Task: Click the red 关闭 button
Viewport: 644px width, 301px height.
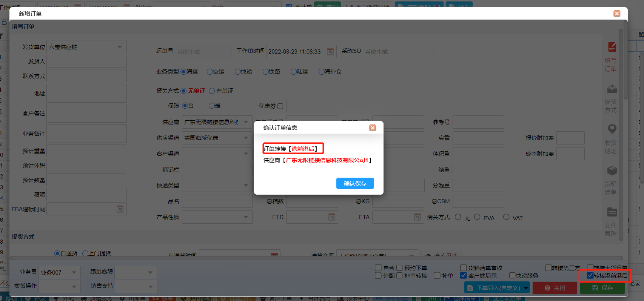Action: pos(555,288)
